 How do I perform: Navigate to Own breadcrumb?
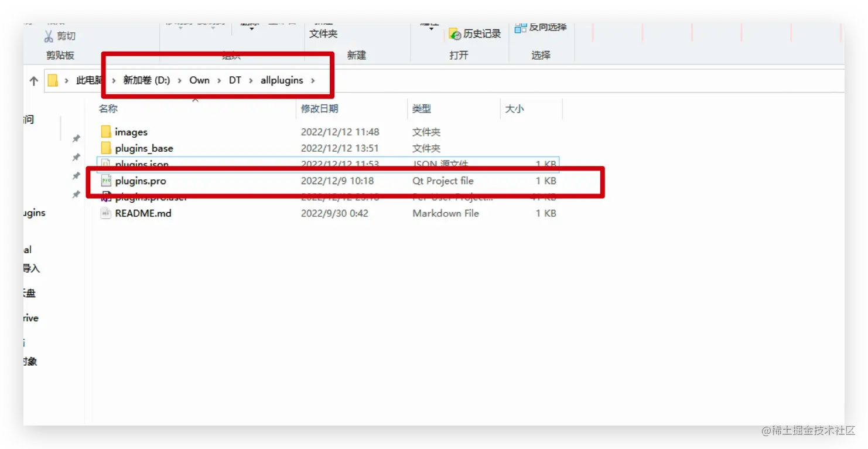pos(199,80)
